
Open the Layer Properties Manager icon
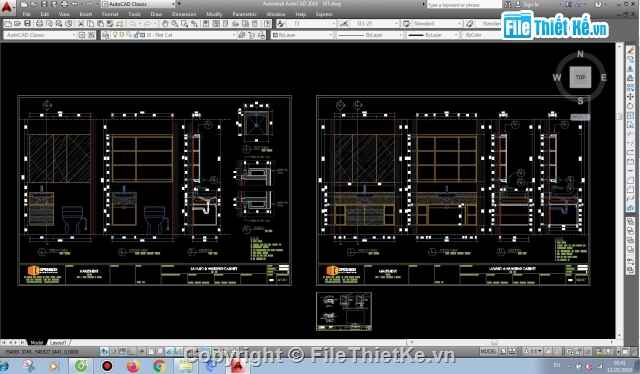pyautogui.click(x=106, y=35)
